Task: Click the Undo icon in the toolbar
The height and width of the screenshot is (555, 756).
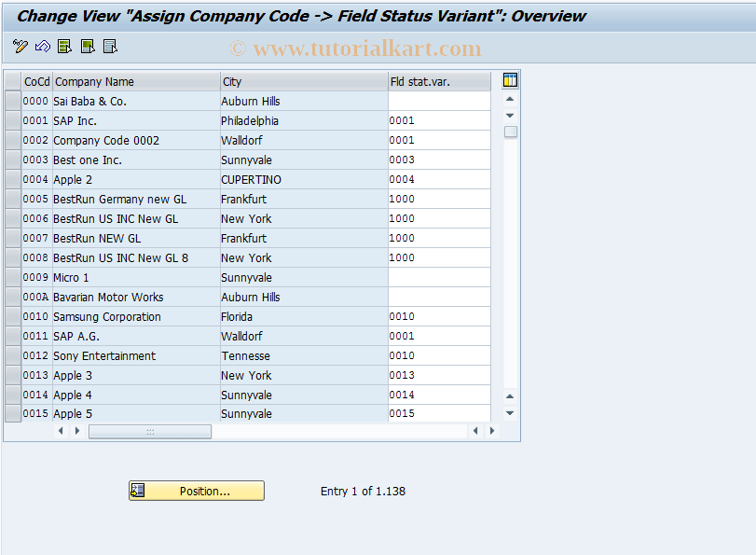Action: 41,46
